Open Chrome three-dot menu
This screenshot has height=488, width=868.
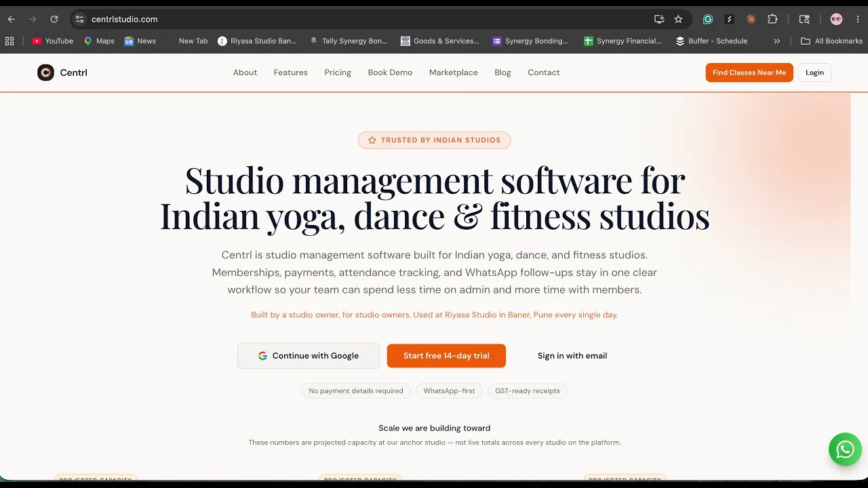[856, 19]
